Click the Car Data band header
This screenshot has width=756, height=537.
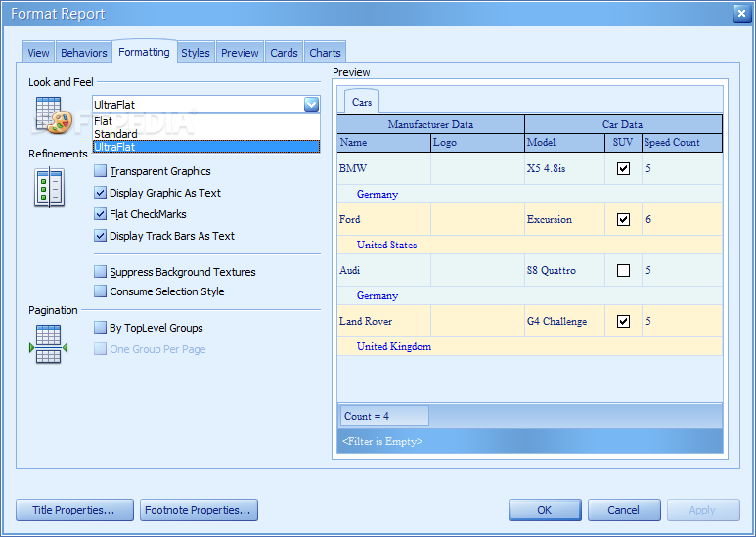[x=623, y=124]
